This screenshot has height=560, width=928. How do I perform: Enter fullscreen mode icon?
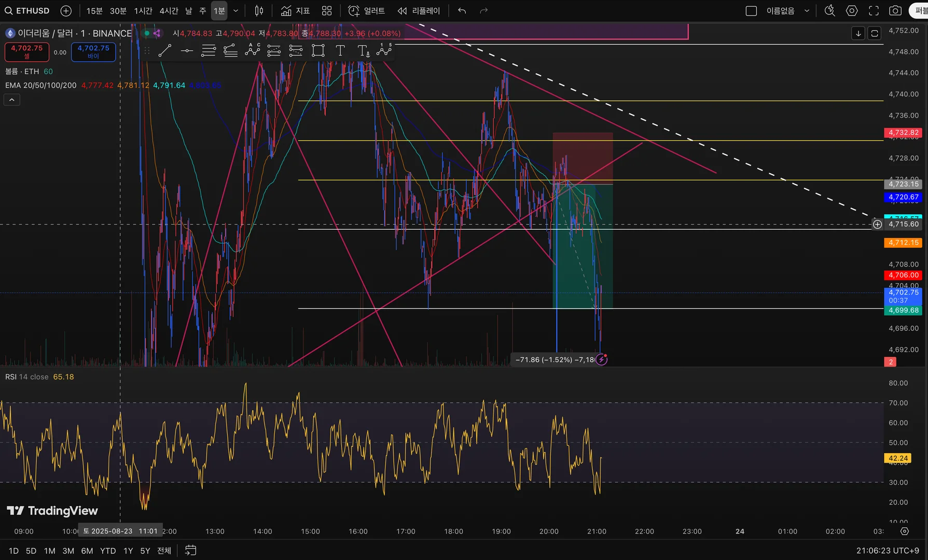coord(874,10)
